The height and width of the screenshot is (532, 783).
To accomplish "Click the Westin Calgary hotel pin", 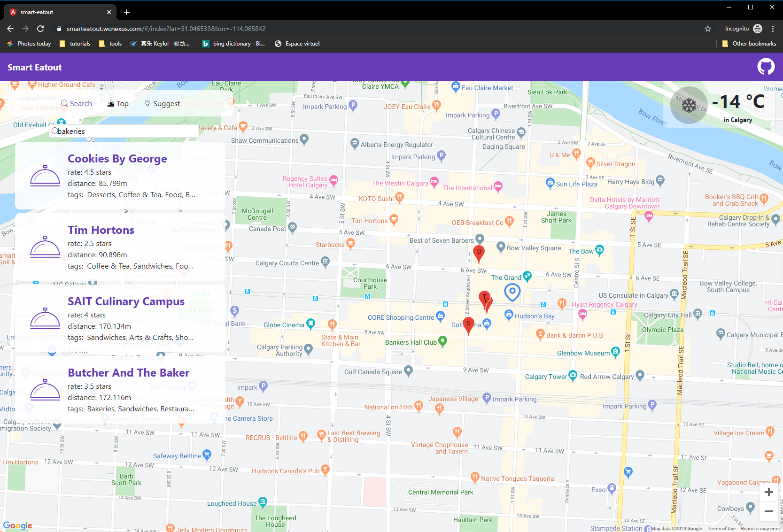I will click(434, 181).
